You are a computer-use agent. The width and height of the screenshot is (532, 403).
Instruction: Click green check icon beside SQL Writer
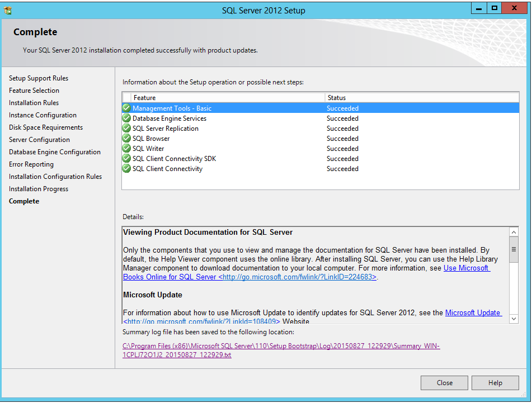click(x=126, y=149)
